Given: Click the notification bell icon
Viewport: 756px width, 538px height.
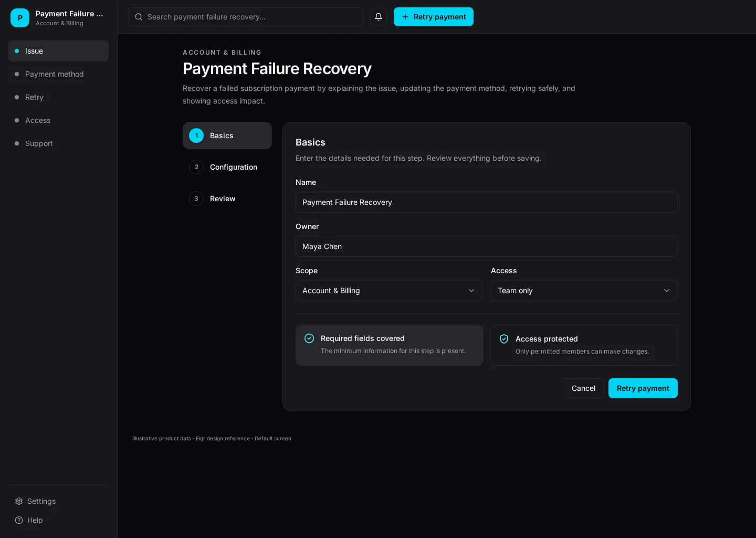Looking at the screenshot, I should tap(378, 17).
